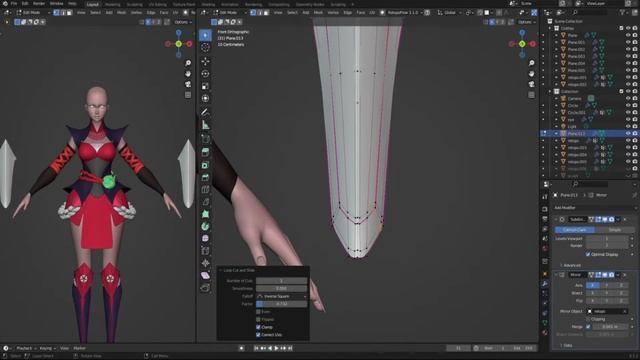The image size is (640, 360).
Task: Select the Knife tool
Action: 205,202
